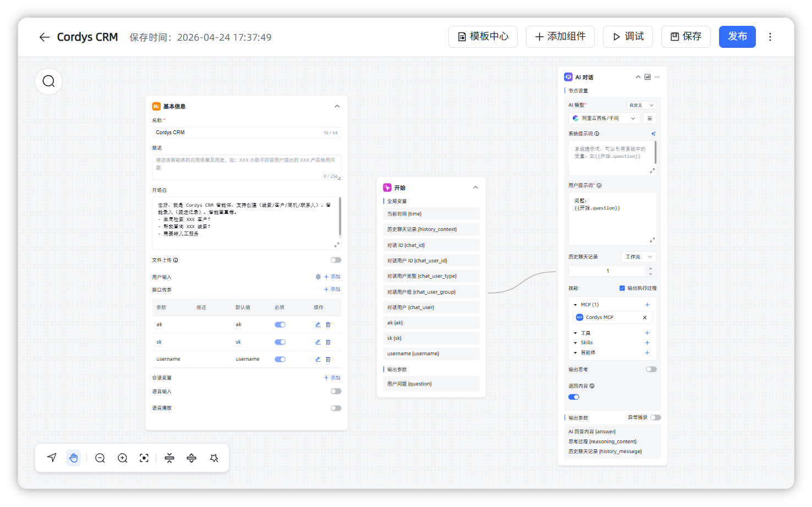Zoom out the canvas

click(100, 458)
